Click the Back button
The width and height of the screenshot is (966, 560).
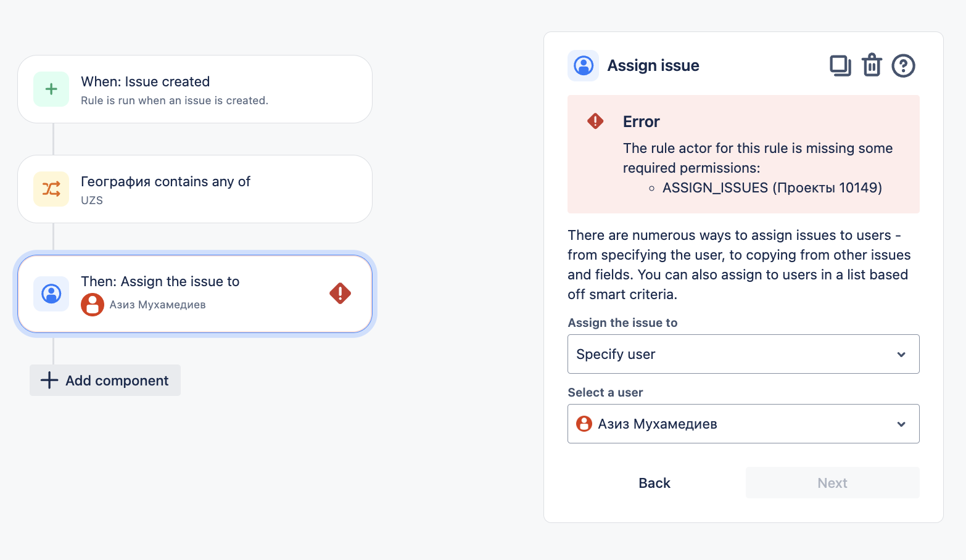tap(654, 483)
